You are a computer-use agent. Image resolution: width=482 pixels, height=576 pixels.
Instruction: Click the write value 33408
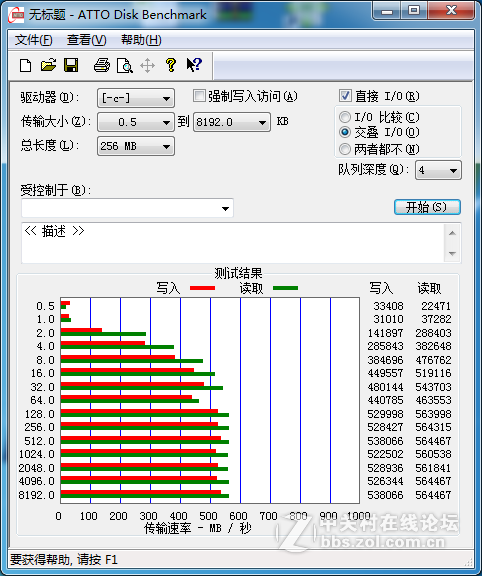[388, 306]
